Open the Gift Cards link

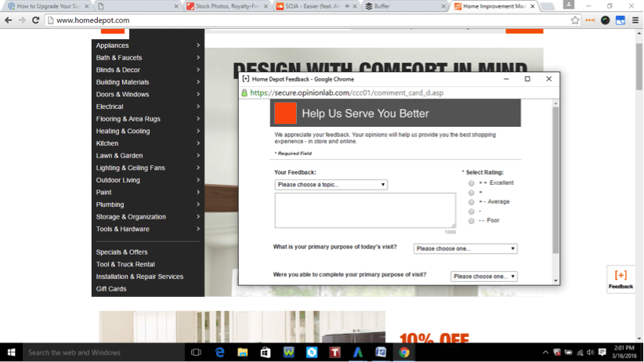(x=111, y=289)
